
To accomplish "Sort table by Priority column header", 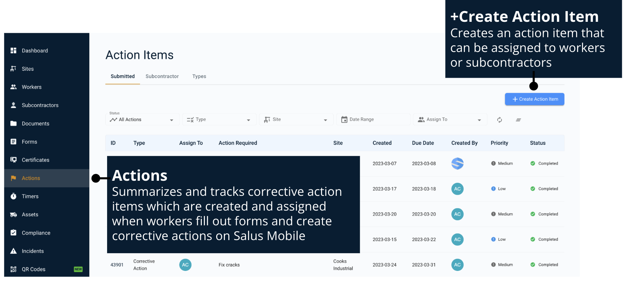I will tap(499, 143).
